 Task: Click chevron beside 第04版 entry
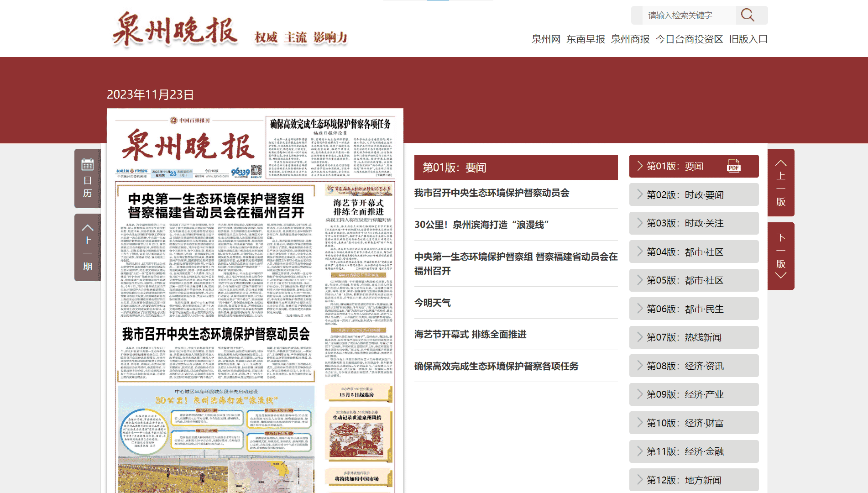point(640,252)
